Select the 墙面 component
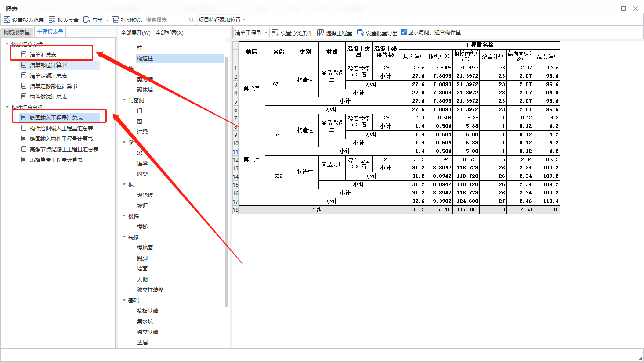The width and height of the screenshot is (644, 362). tap(142, 269)
